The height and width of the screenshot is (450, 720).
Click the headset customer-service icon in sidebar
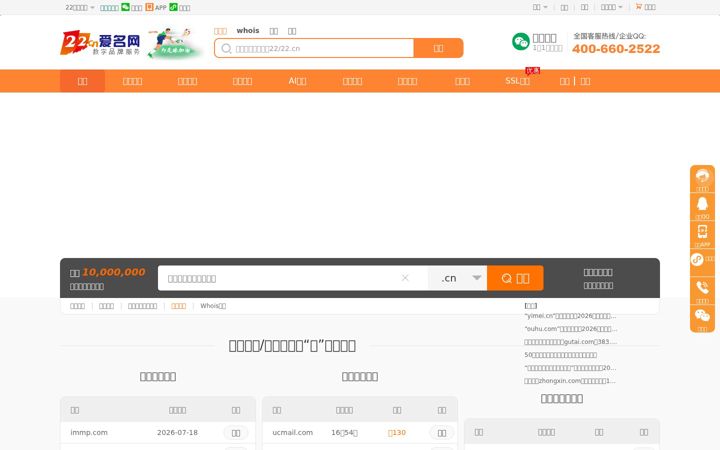tap(702, 176)
